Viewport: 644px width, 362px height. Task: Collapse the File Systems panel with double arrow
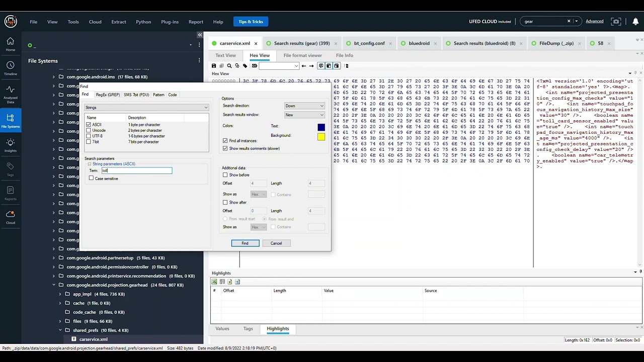tap(200, 35)
